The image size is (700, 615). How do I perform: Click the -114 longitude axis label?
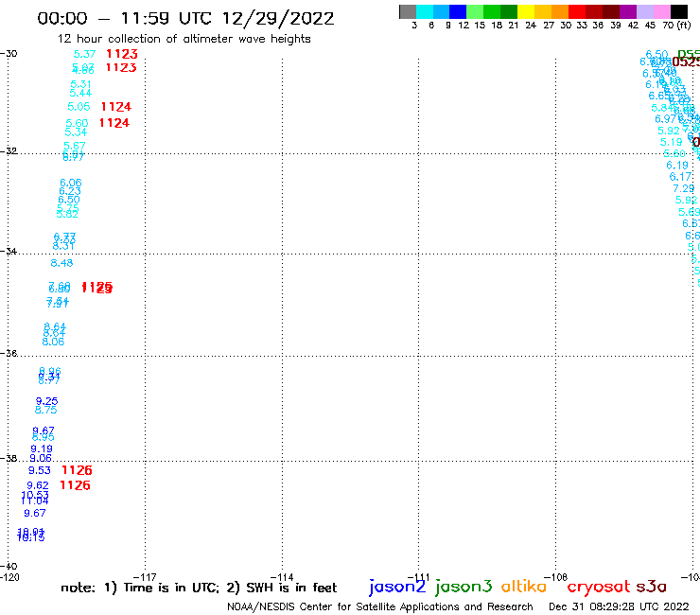(282, 577)
